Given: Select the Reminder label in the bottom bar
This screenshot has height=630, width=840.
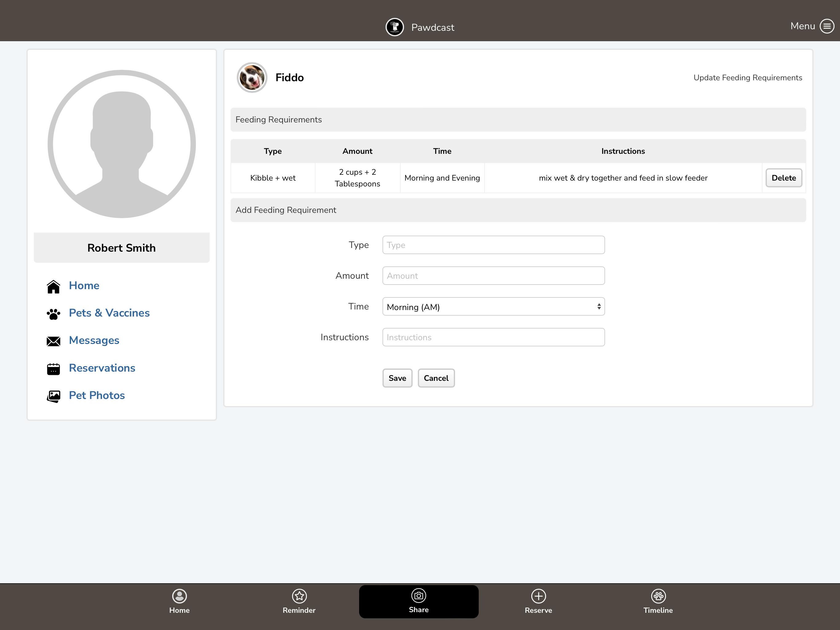Looking at the screenshot, I should (x=299, y=610).
